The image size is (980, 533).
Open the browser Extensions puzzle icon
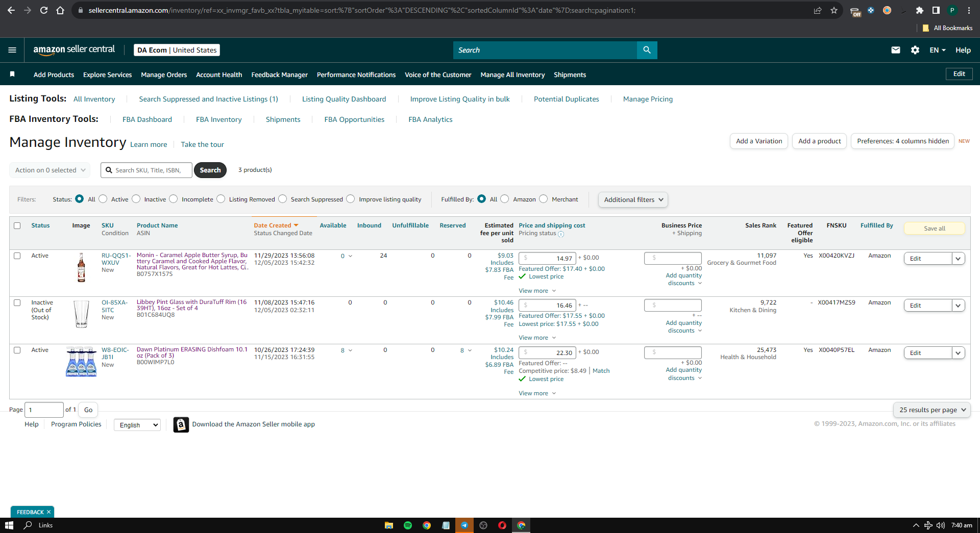click(920, 10)
